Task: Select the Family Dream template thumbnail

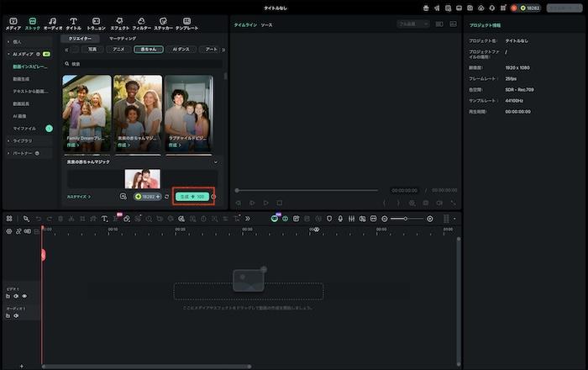Action: tap(87, 111)
